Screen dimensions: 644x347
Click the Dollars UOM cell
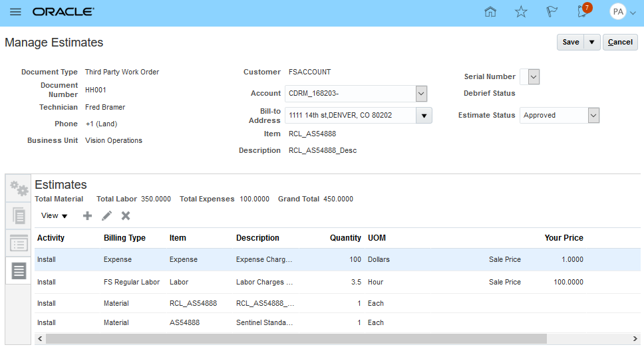[x=379, y=260]
